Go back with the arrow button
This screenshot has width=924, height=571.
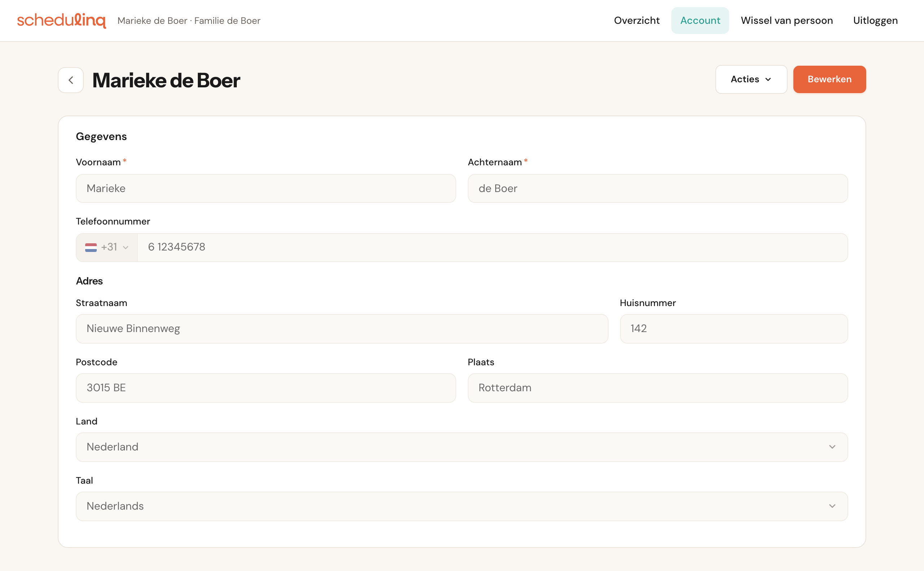71,80
